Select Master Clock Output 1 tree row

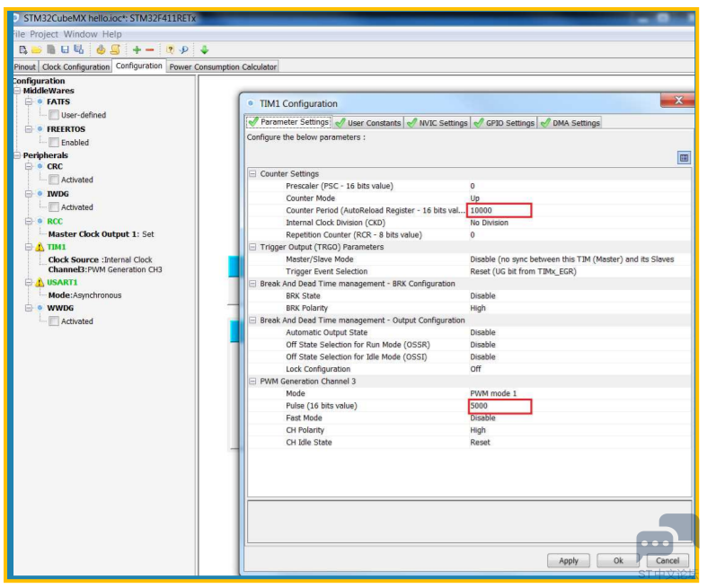[102, 234]
